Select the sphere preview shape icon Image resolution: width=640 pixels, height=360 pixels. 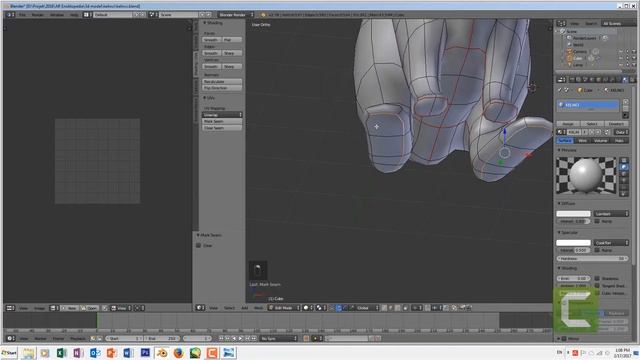pyautogui.click(x=624, y=167)
